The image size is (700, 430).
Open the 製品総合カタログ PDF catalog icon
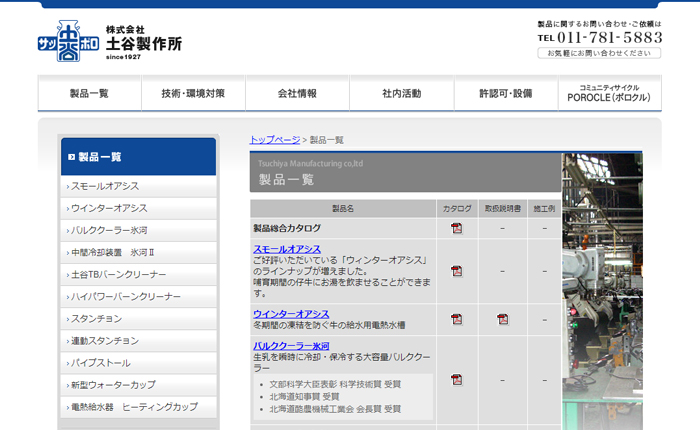pyautogui.click(x=456, y=228)
